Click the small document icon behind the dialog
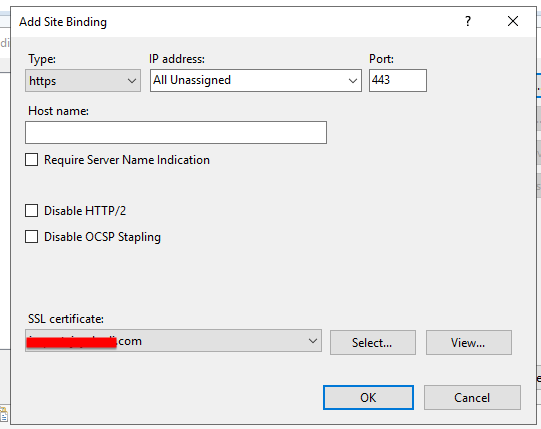This screenshot has height=429, width=541. pos(4,414)
